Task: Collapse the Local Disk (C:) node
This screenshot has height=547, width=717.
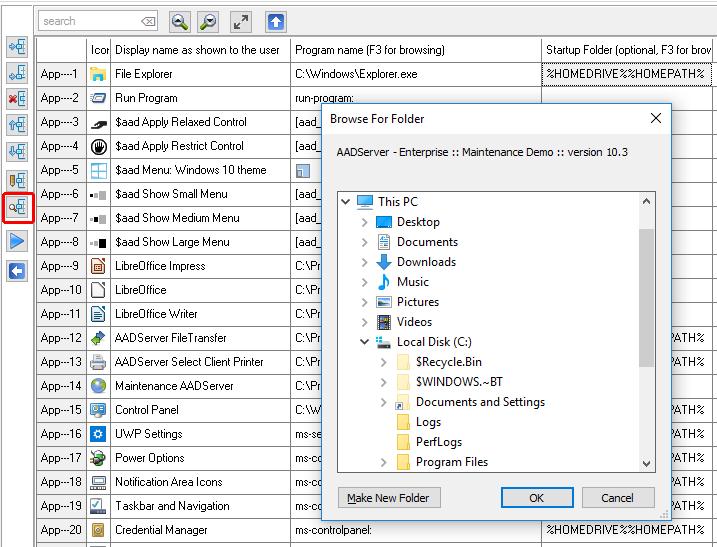Action: pos(365,342)
